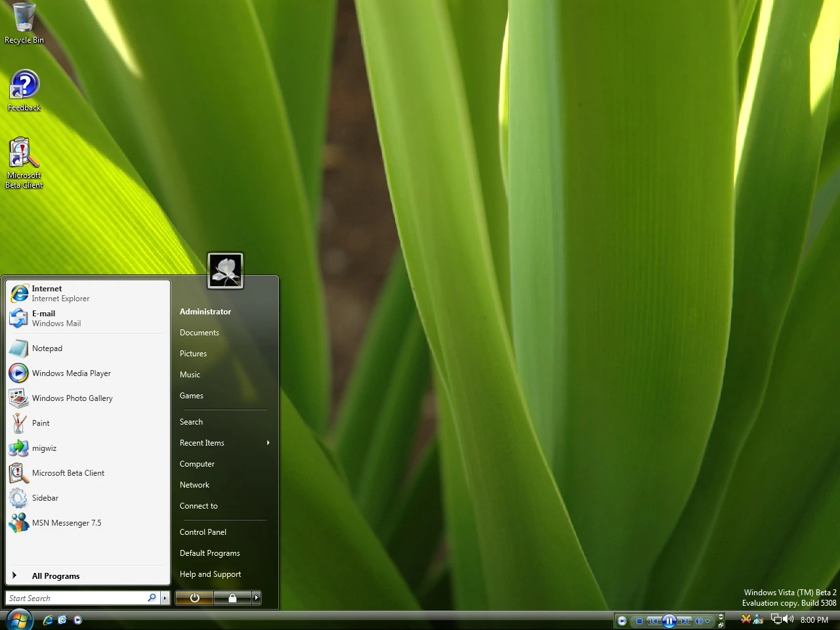
Task: Open the MSN Messenger tray icon
Action: [x=758, y=619]
